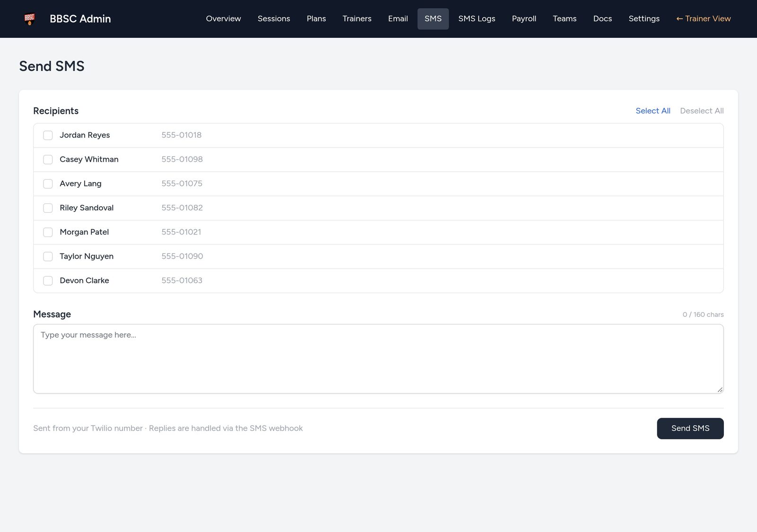Mark Taylor Nguyen as a recipient

[48, 256]
